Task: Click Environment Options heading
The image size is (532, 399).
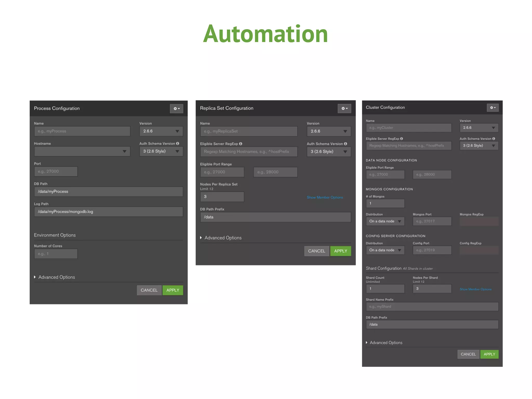Action: pos(55,235)
